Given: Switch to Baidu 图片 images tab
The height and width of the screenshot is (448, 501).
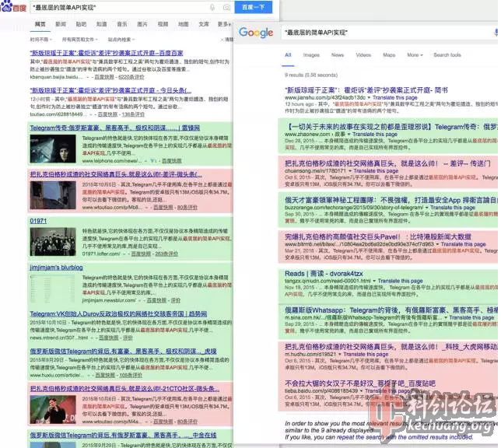Looking at the screenshot, I should 142,24.
